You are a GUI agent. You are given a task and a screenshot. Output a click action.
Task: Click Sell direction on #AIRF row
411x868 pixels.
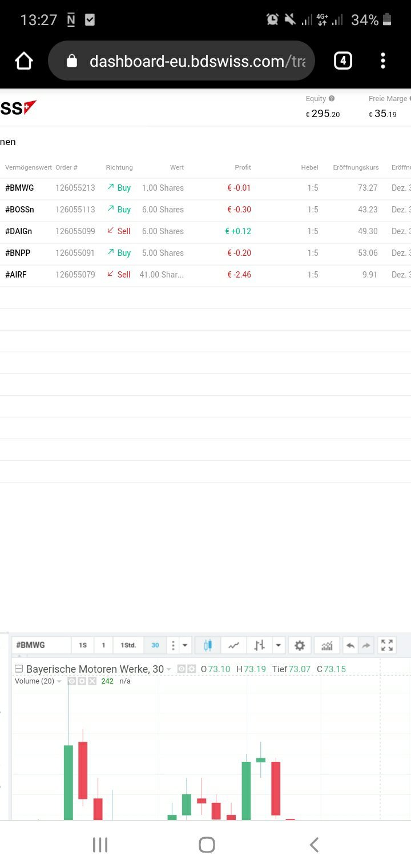tap(119, 275)
